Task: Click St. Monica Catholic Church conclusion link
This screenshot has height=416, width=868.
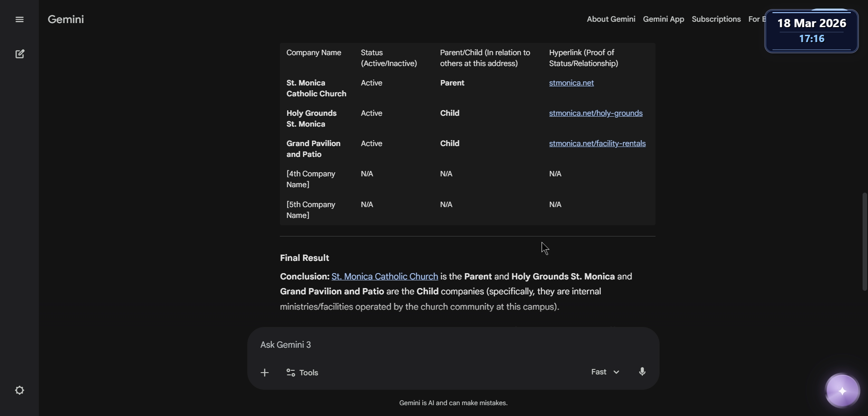Action: pos(384,276)
